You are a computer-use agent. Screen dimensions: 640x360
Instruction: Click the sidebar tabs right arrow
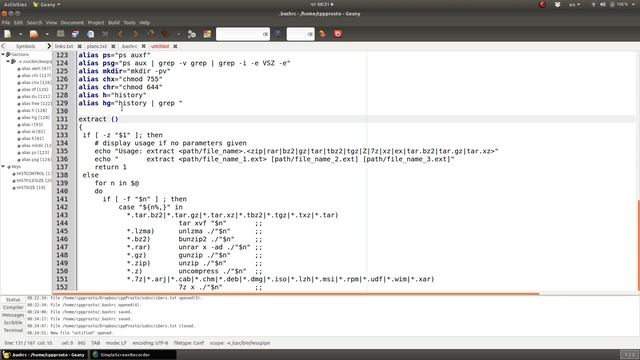49,47
